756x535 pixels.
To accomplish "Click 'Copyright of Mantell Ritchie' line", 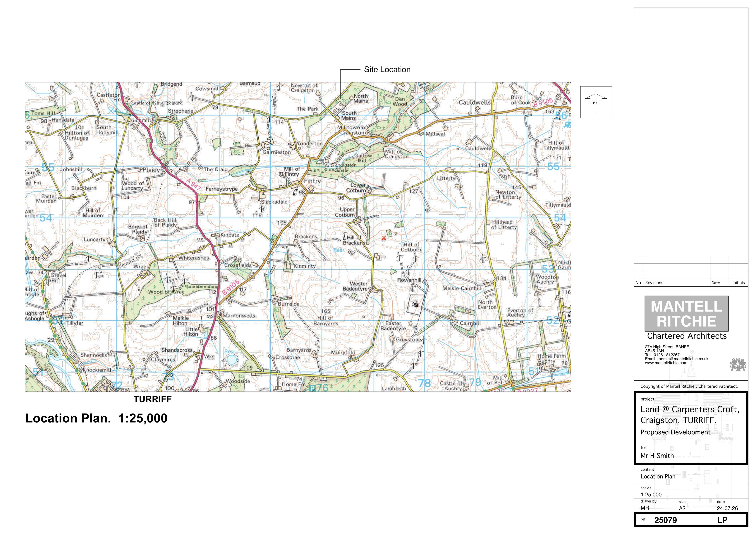I will pos(689,386).
